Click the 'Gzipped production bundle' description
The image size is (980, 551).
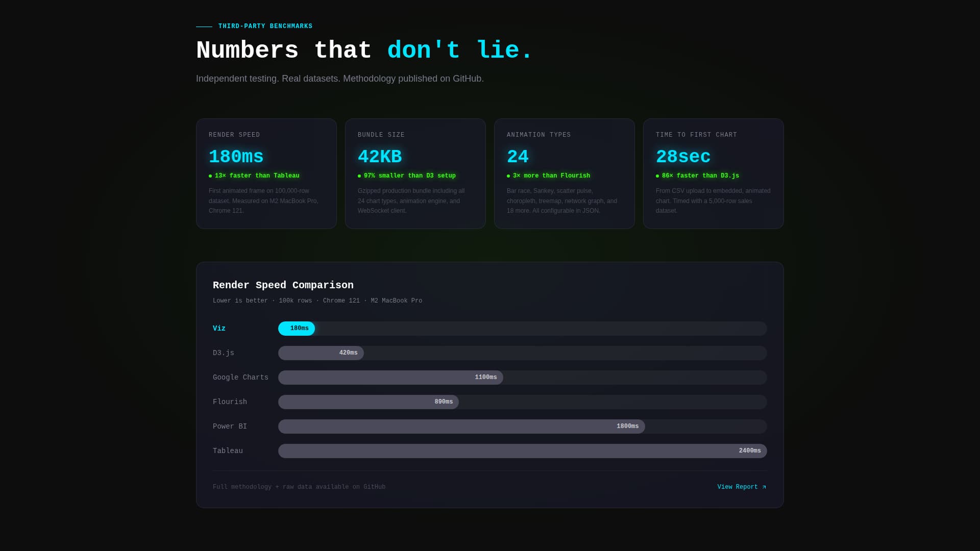click(x=411, y=201)
